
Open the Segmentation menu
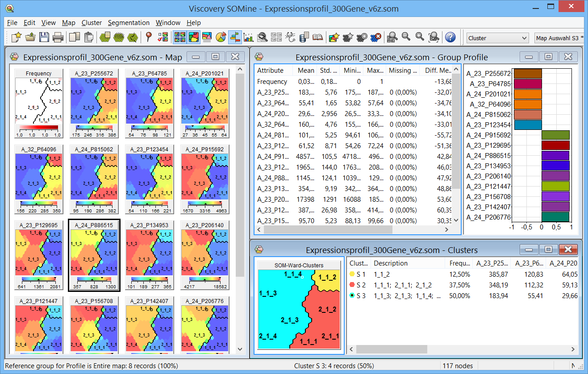(x=129, y=23)
